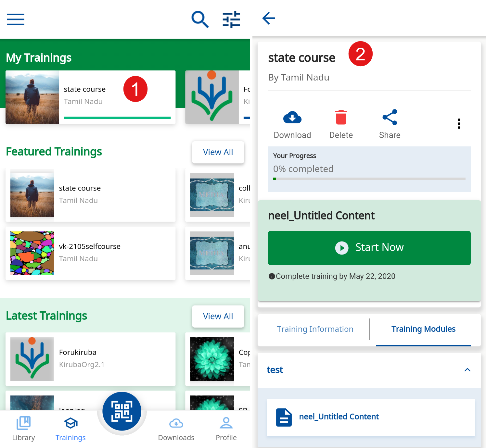Screen dimensions: 486x448
Task: Open vk-2105selfcourse training card
Action: click(90, 253)
